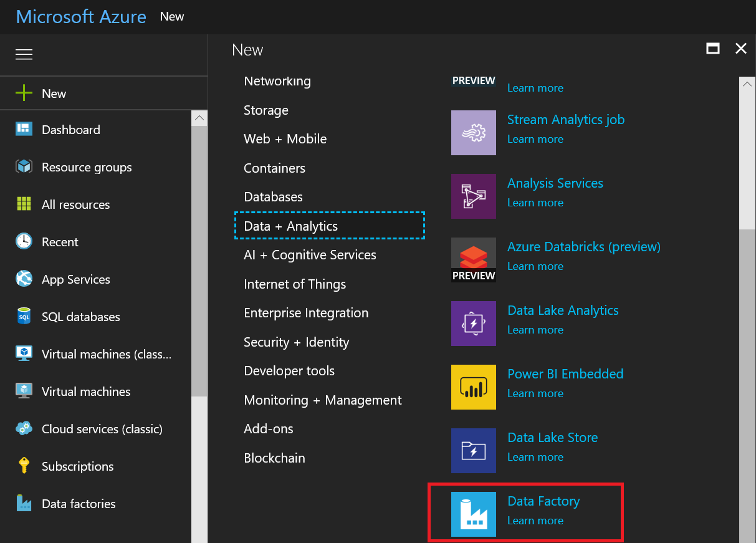This screenshot has height=543, width=756.
Task: Open Subscriptions label in sidebar
Action: pyautogui.click(x=78, y=466)
